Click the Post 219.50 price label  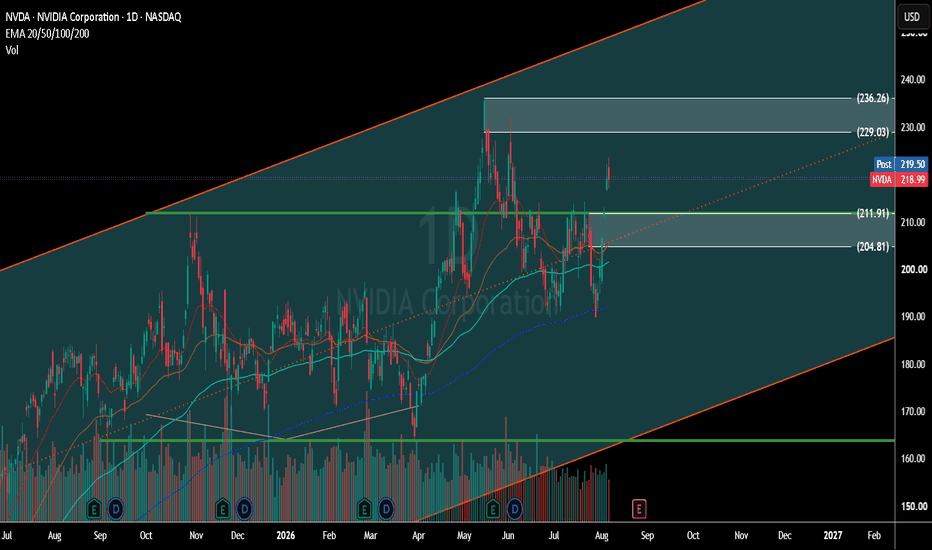(x=900, y=164)
